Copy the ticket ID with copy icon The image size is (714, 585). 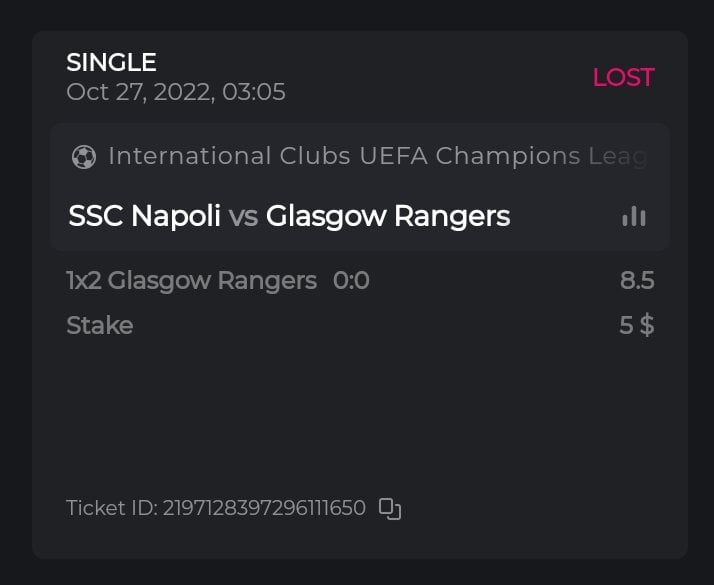(x=390, y=508)
